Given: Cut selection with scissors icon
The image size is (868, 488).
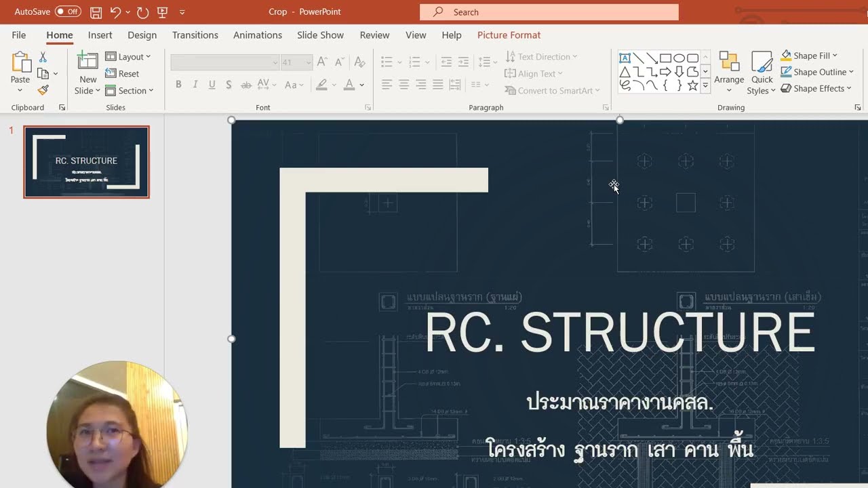Looking at the screenshot, I should (x=43, y=58).
